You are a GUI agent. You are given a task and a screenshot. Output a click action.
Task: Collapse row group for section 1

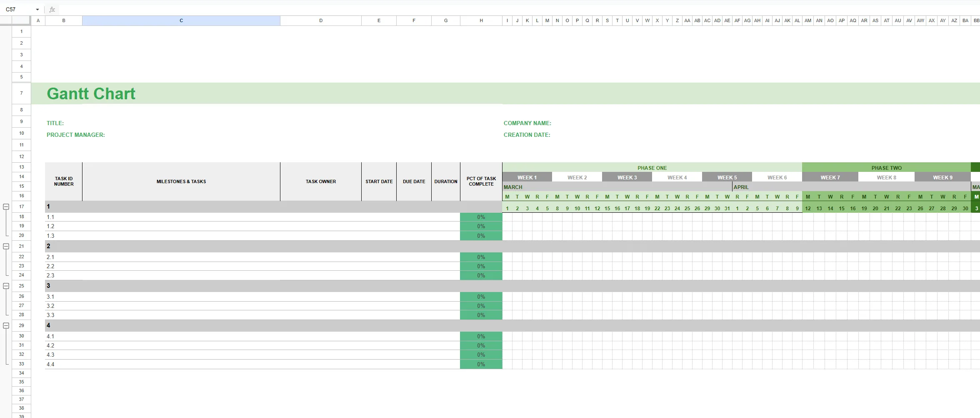6,206
